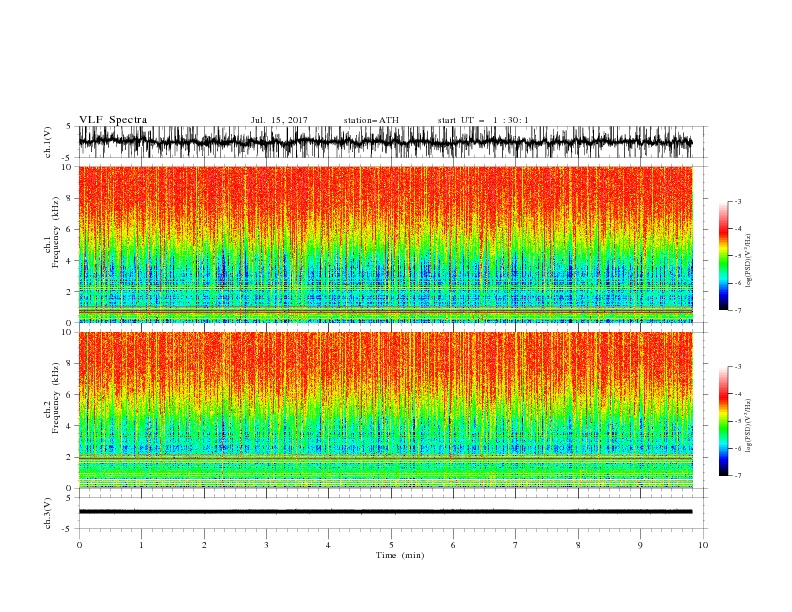792x612 pixels.
Task: Click the "start UT = 1 :30: 1" text
Action: point(483,120)
